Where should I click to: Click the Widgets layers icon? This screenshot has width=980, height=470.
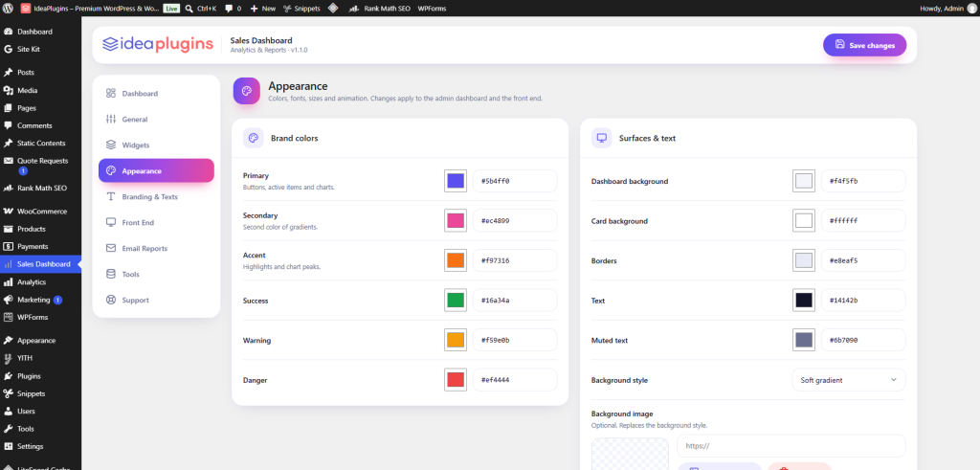click(111, 145)
